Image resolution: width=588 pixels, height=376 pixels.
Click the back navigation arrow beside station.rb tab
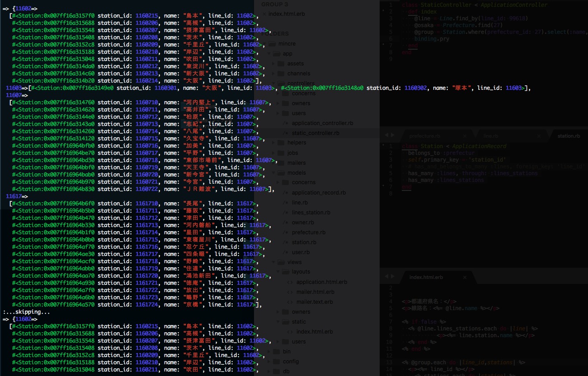coord(387,135)
